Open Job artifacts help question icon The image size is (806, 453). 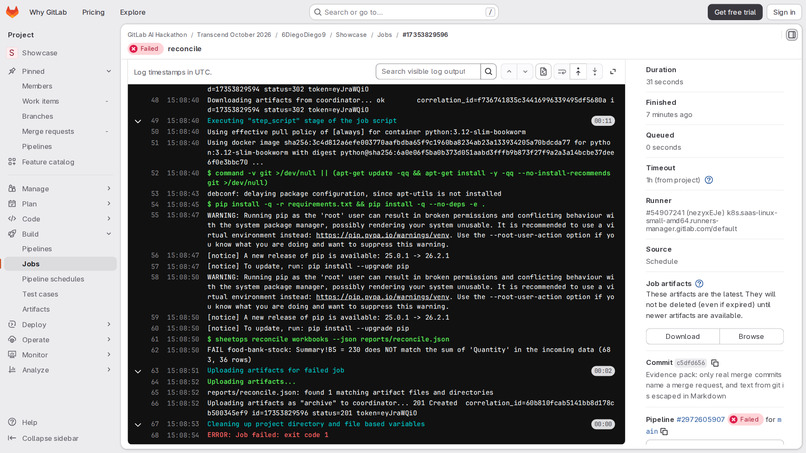699,283
